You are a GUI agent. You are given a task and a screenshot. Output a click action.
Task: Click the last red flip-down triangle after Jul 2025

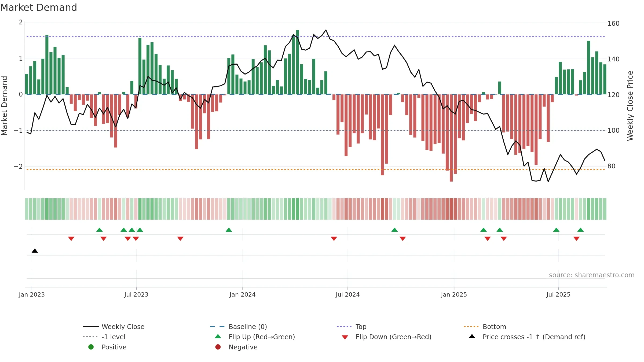pyautogui.click(x=576, y=239)
